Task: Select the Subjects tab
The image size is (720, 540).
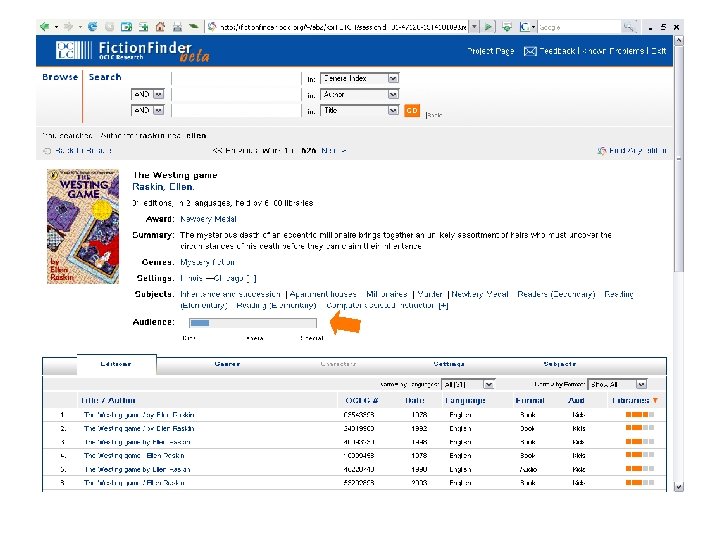Action: (560, 364)
